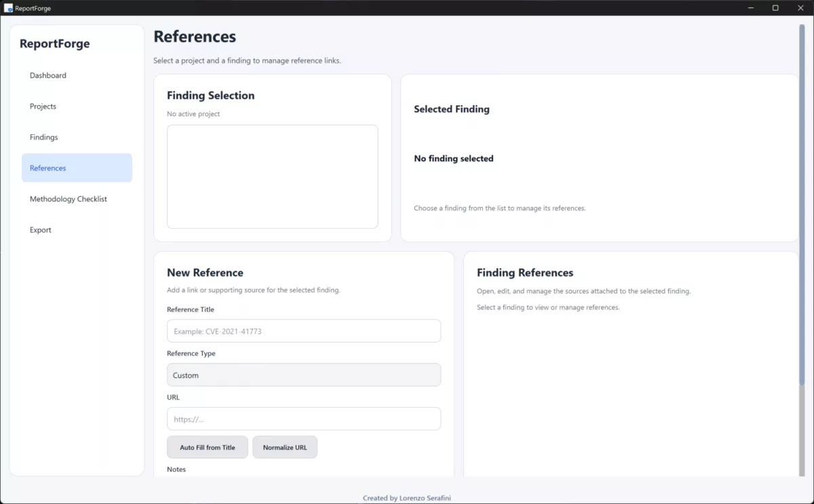This screenshot has width=814, height=504.
Task: Click the New Reference section heading
Action: click(x=205, y=272)
